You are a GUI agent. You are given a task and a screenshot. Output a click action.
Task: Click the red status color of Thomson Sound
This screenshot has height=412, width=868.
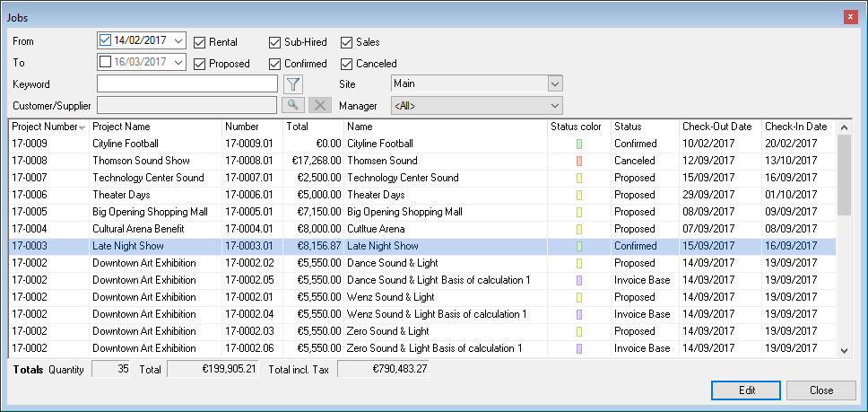579,161
